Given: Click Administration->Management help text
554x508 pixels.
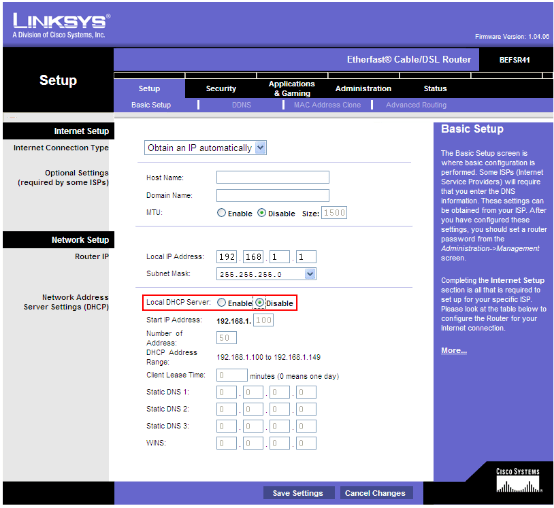Looking at the screenshot, I should [x=490, y=248].
